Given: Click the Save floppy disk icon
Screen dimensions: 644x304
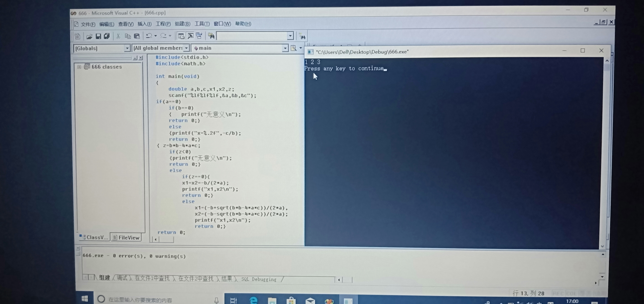Looking at the screenshot, I should 98,36.
